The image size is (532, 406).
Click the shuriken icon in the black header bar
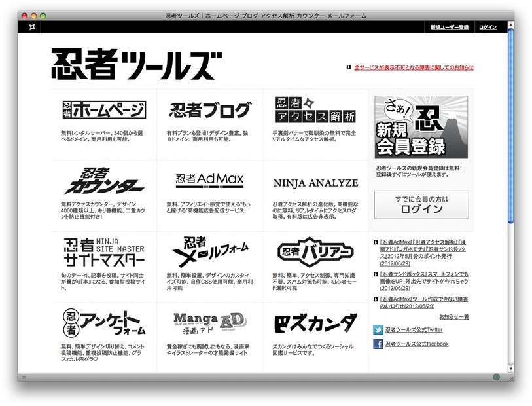tap(32, 27)
